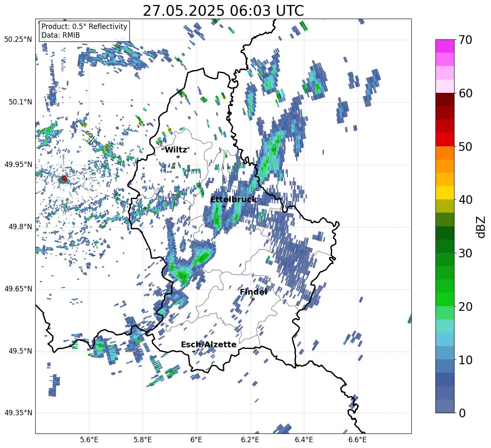Click the Esch/Alzette city label

[x=209, y=344]
